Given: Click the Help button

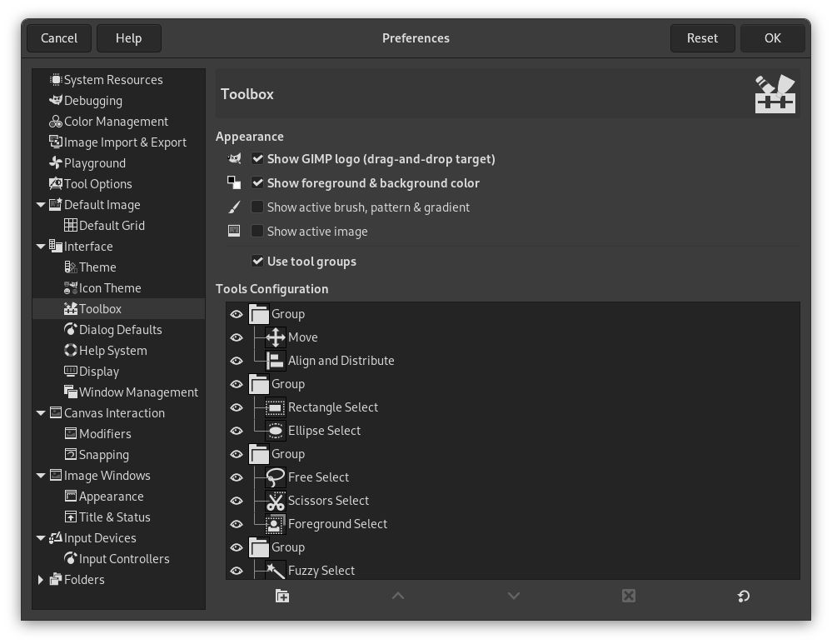Looking at the screenshot, I should click(129, 37).
